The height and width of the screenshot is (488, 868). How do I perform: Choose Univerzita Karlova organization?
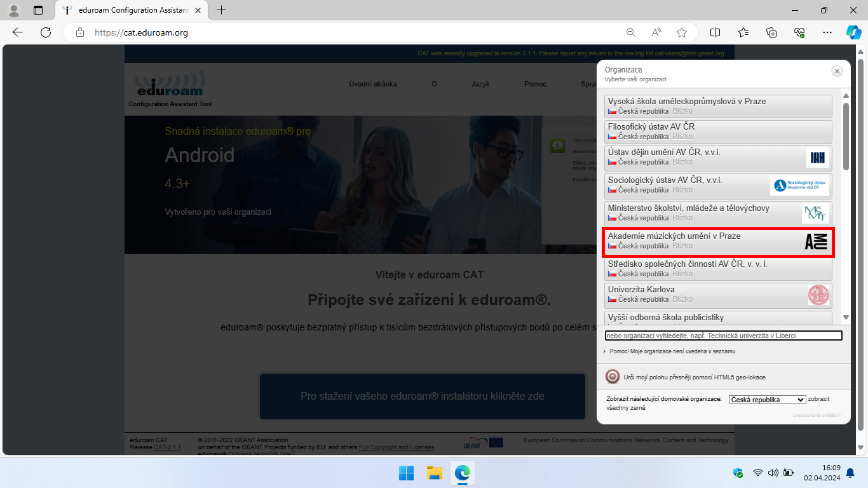coord(718,295)
